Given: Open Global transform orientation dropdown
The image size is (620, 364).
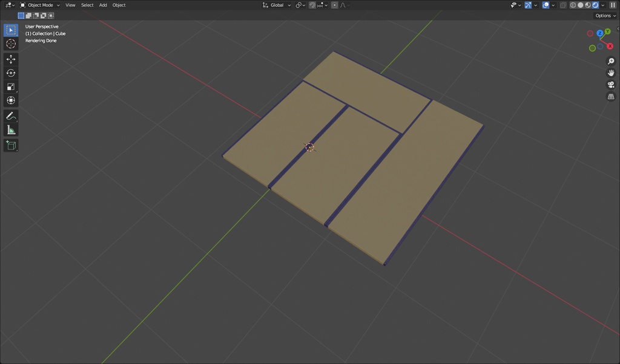Looking at the screenshot, I should 276,5.
